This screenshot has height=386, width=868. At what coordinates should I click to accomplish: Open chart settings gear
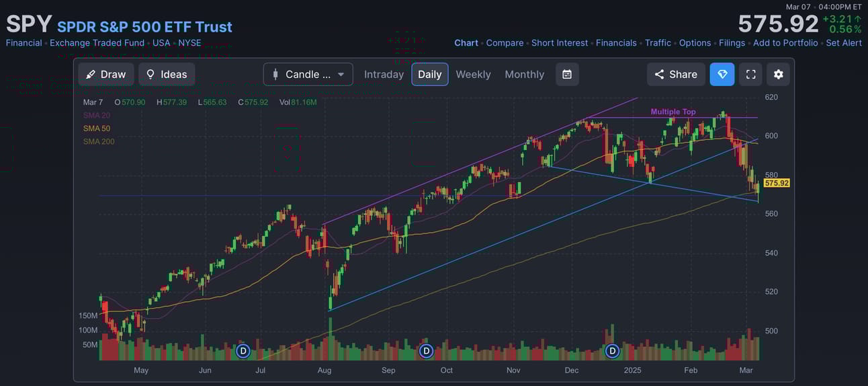(779, 74)
